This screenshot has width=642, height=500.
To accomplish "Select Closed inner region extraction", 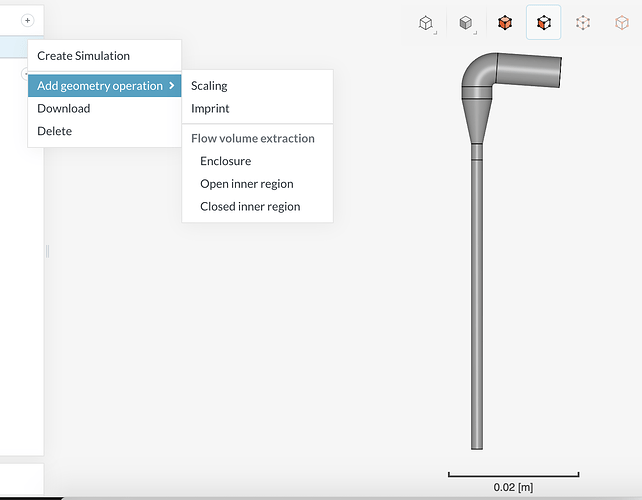I will (258, 206).
